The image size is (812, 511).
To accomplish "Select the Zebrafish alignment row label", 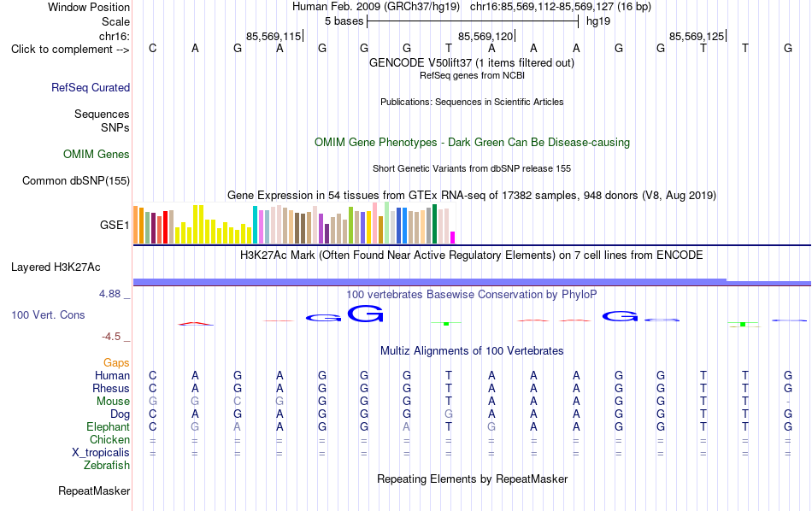I will [x=107, y=466].
